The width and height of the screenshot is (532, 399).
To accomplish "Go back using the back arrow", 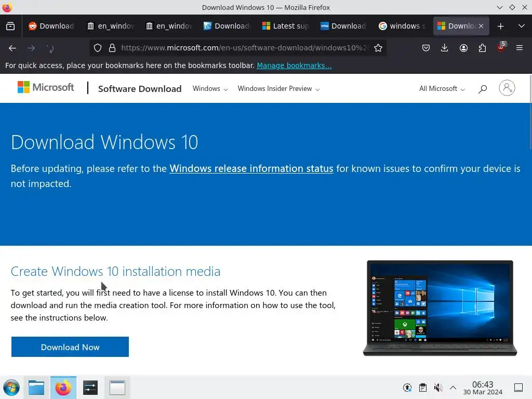I will pyautogui.click(x=12, y=48).
